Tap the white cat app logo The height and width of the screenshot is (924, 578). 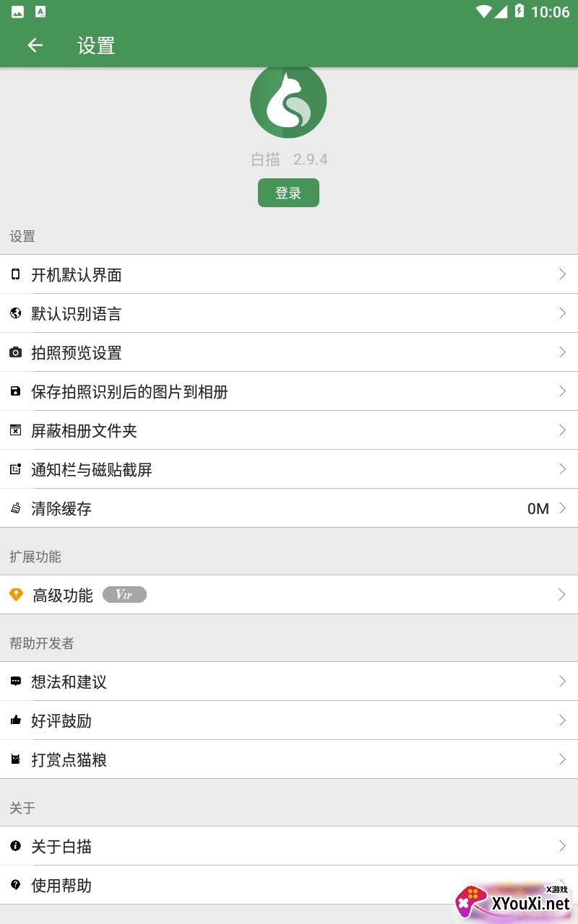[x=288, y=103]
